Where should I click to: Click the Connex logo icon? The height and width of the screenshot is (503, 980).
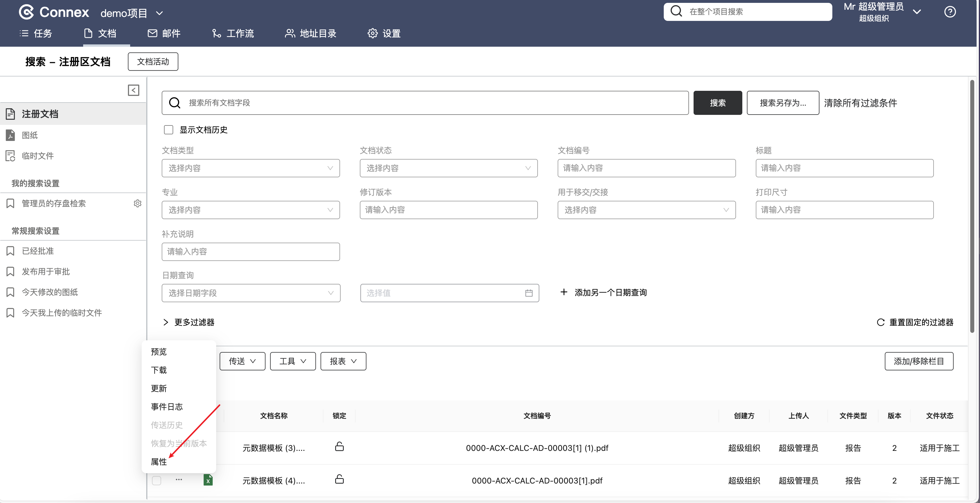(26, 12)
